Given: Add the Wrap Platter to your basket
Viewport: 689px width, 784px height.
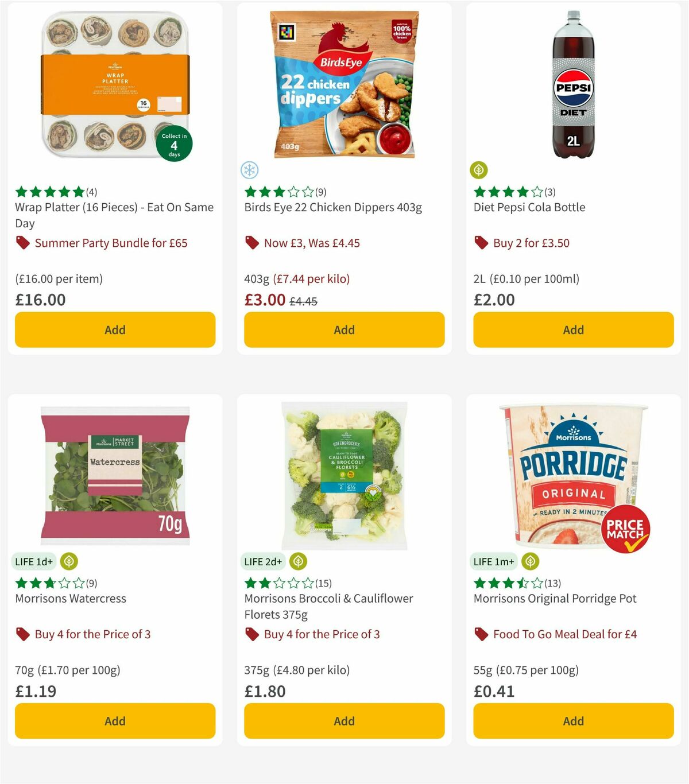Looking at the screenshot, I should [115, 330].
